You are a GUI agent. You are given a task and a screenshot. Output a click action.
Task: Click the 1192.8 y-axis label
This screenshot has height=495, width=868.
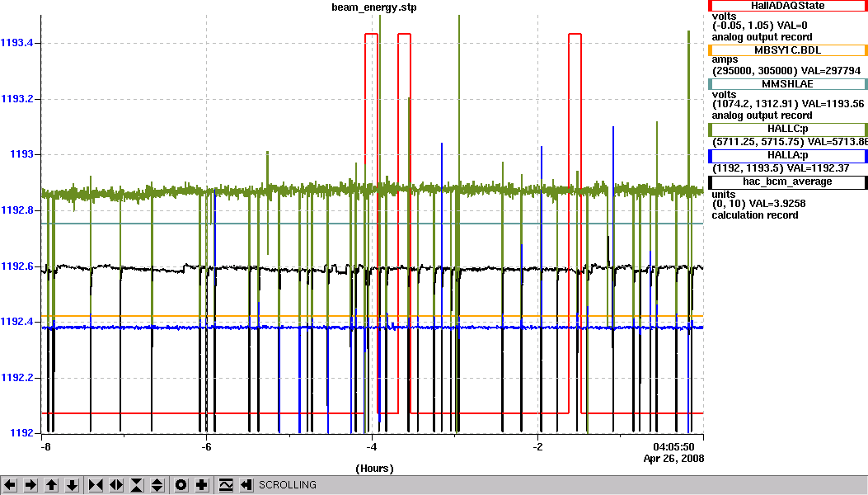(x=17, y=210)
